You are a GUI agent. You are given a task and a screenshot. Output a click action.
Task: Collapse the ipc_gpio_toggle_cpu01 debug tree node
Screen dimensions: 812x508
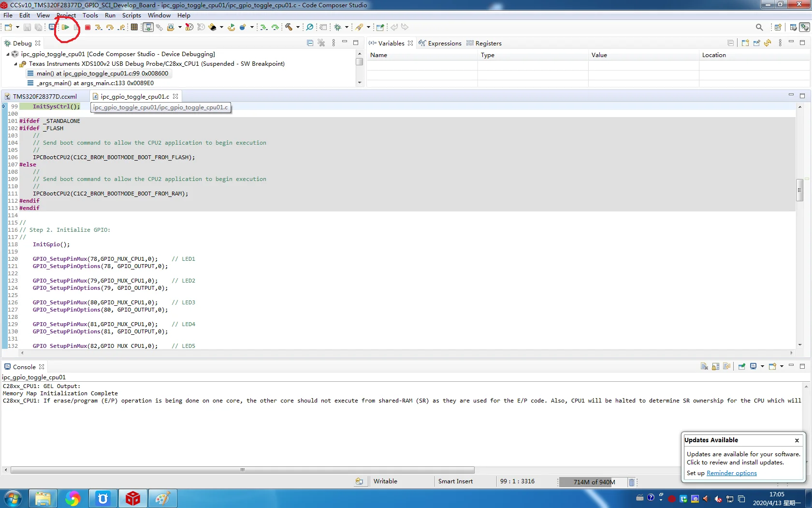click(x=8, y=54)
